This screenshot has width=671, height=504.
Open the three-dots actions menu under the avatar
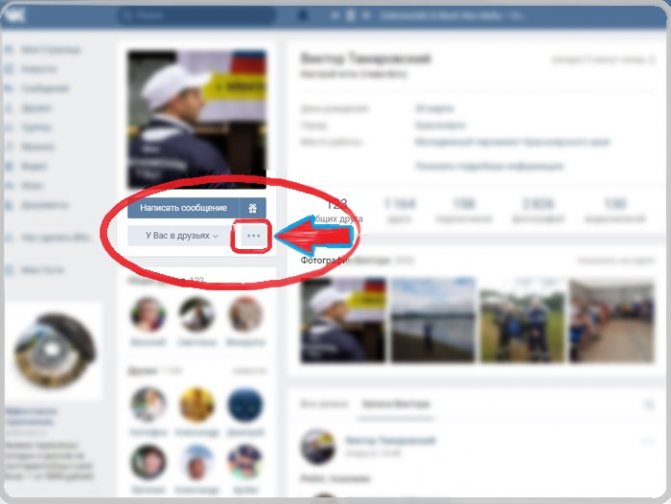pyautogui.click(x=253, y=236)
